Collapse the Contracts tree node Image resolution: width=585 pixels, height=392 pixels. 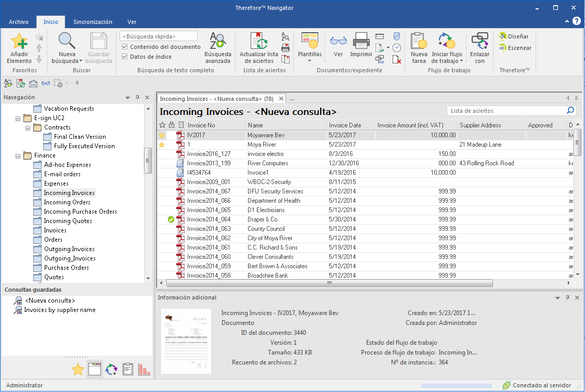pyautogui.click(x=28, y=127)
